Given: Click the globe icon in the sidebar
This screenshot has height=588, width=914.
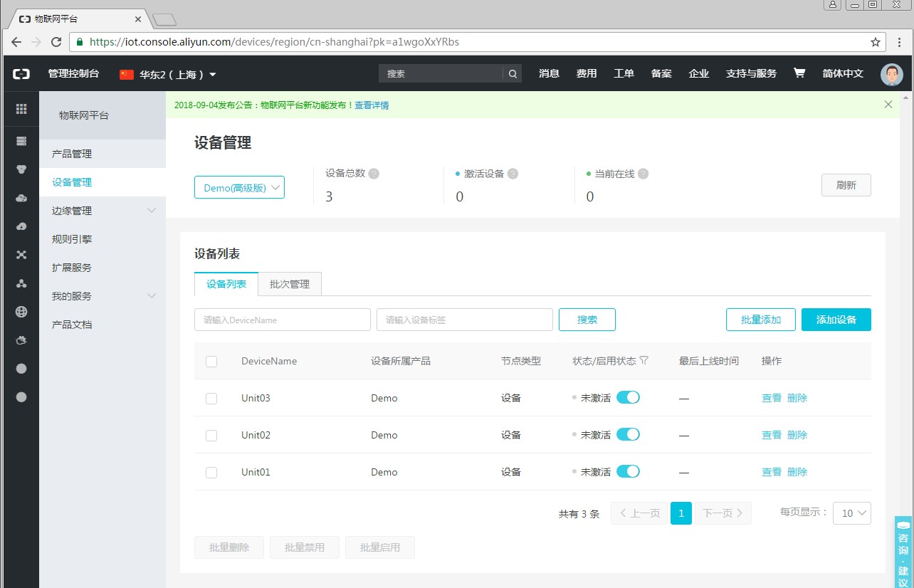Looking at the screenshot, I should (x=21, y=312).
